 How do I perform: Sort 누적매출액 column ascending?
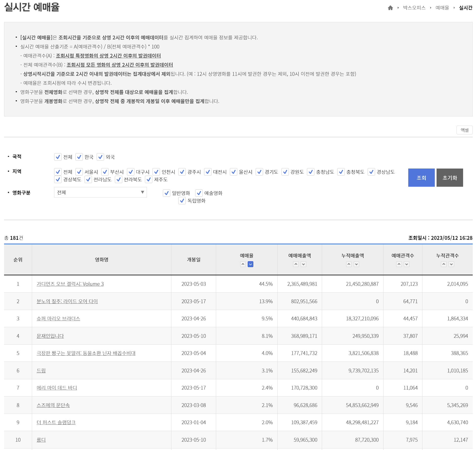click(348, 265)
